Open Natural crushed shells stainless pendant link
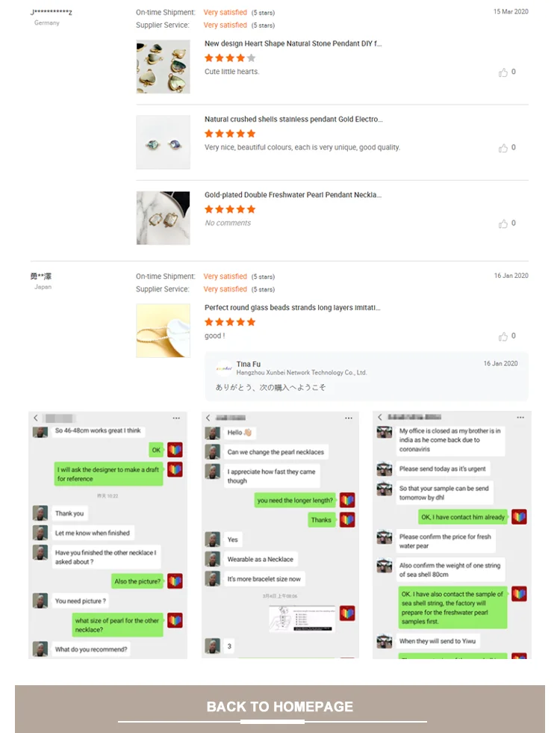 [293, 120]
